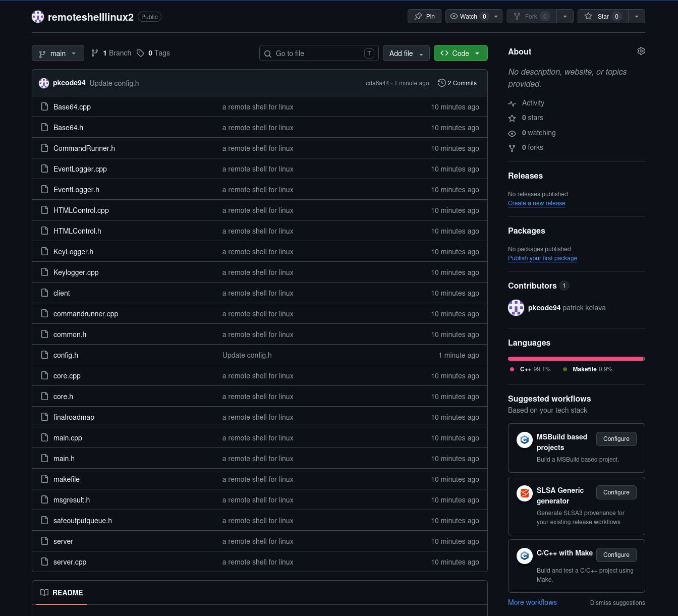This screenshot has height=616, width=678.
Task: Click the pin icon in Pin button
Action: (x=418, y=16)
